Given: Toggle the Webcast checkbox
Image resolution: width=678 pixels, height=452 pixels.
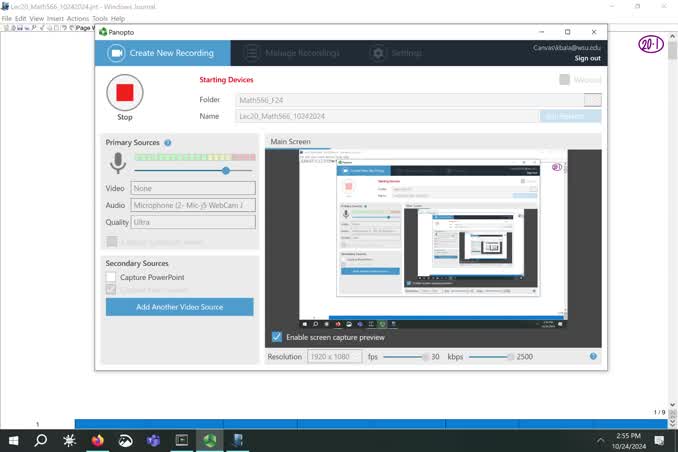Looking at the screenshot, I should click(x=565, y=80).
